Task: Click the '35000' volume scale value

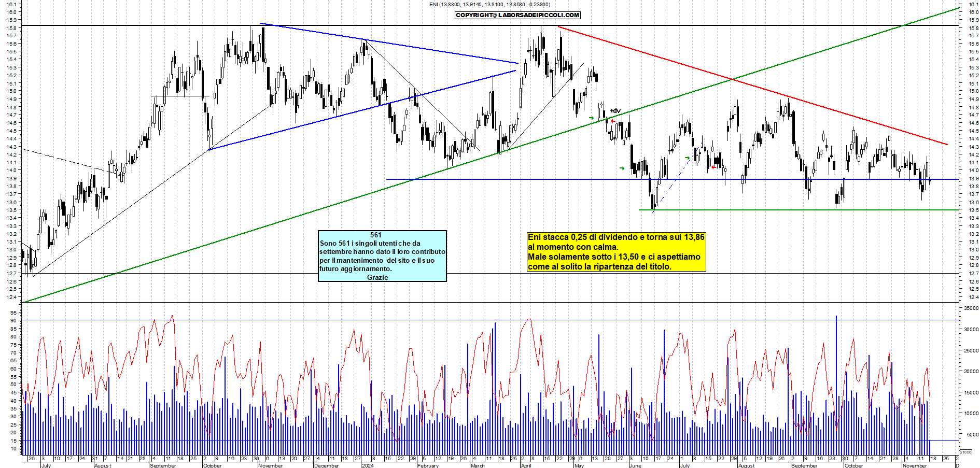Action: 971,308
